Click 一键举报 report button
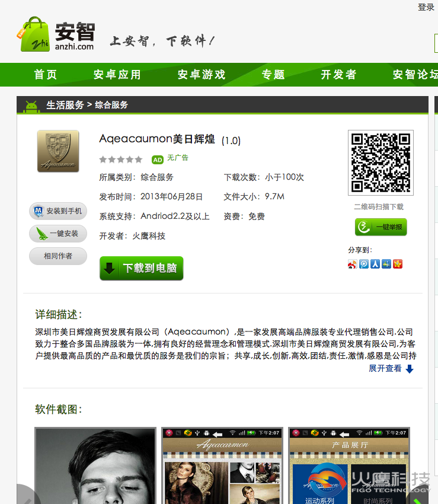This screenshot has width=438, height=504. click(381, 227)
